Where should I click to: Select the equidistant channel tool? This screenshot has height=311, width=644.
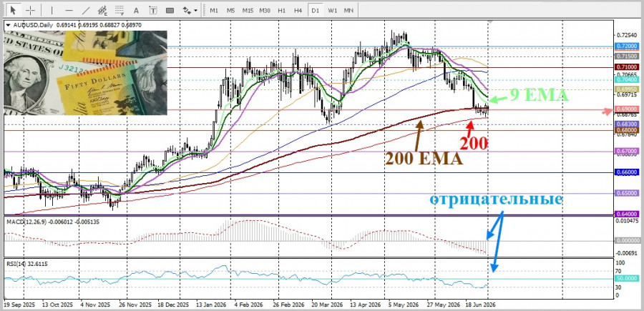click(102, 10)
